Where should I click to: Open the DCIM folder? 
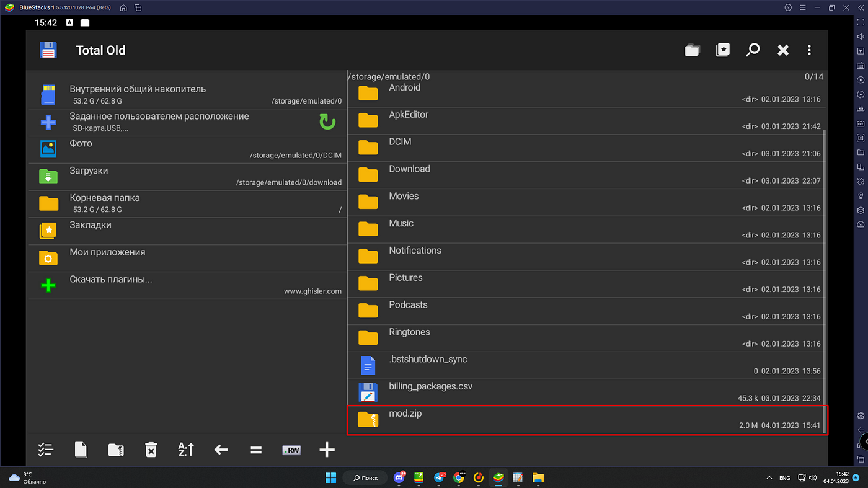point(586,148)
